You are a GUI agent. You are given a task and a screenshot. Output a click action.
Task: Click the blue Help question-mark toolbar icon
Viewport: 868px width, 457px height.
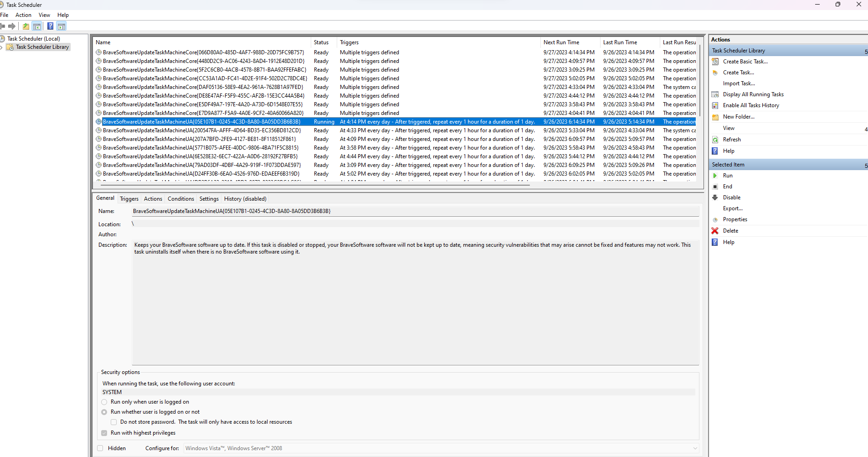point(50,26)
